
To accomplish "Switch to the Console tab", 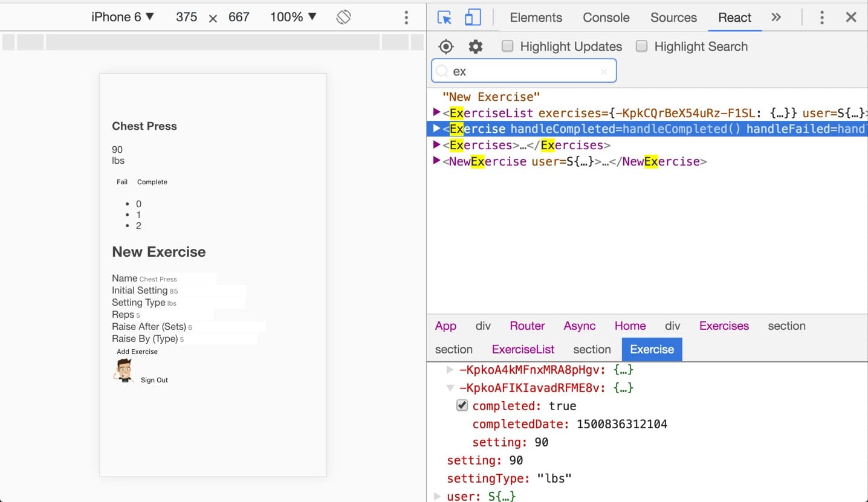I will click(x=606, y=18).
